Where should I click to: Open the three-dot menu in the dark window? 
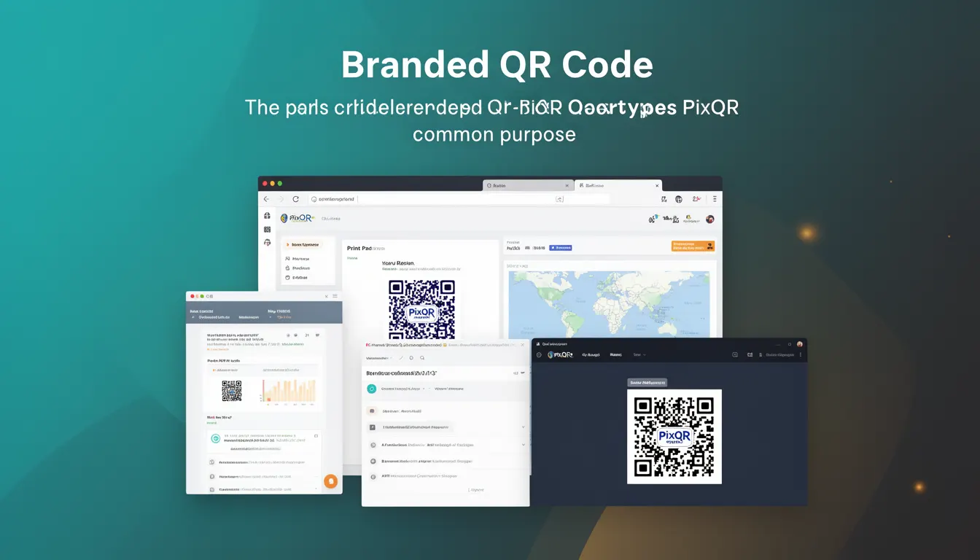click(x=801, y=355)
